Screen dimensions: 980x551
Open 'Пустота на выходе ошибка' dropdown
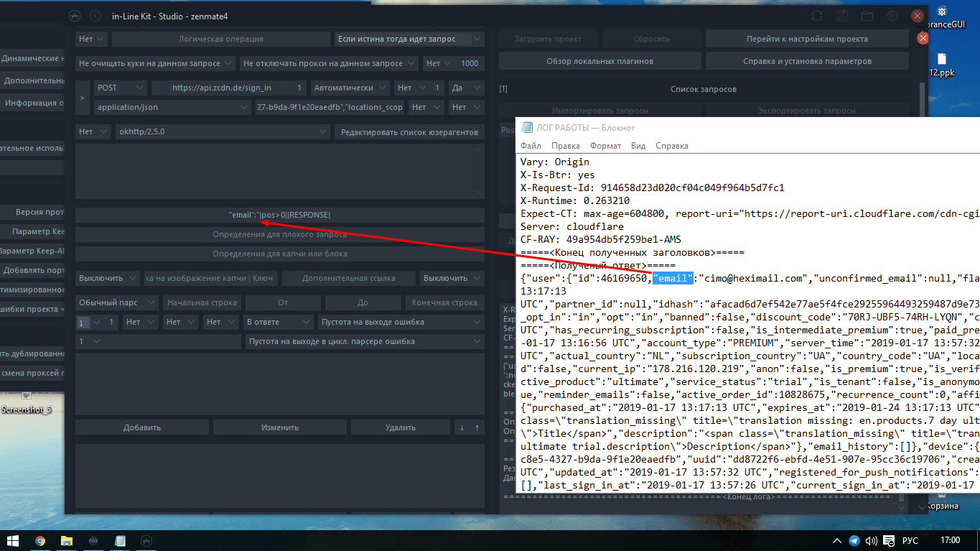pos(401,322)
